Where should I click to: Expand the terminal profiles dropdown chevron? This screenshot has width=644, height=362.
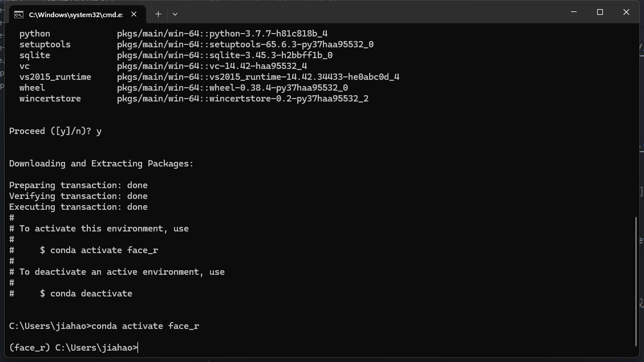point(175,14)
